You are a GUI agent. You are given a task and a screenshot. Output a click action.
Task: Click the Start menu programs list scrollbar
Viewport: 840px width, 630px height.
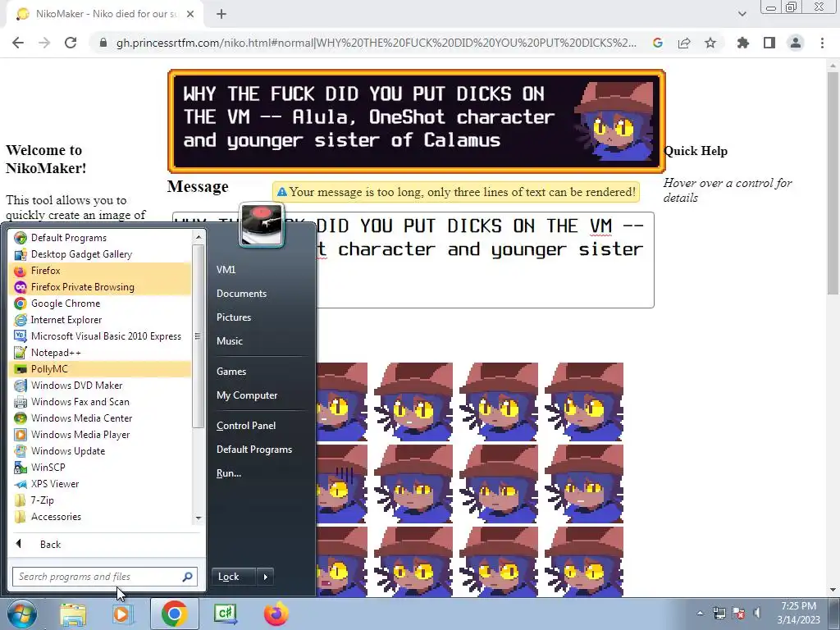tap(199, 336)
